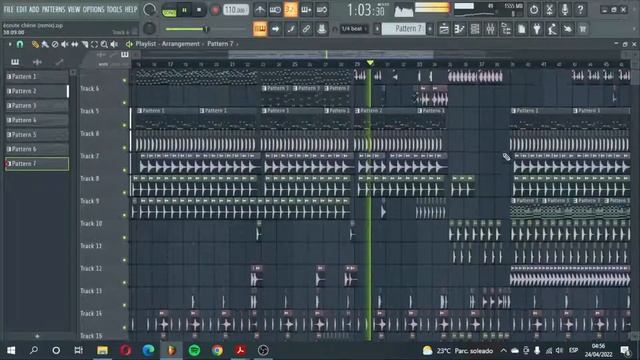The width and height of the screenshot is (640, 360).
Task: Open the VIEW menu
Action: pyautogui.click(x=74, y=9)
